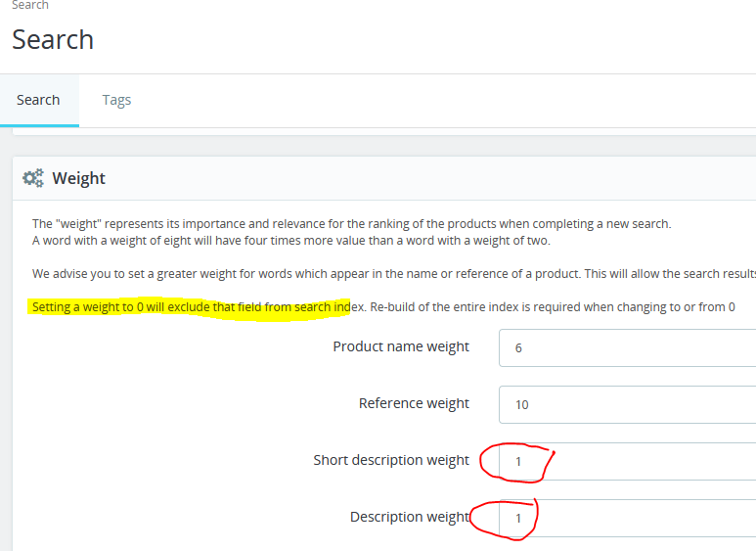Click the Weight panel gears icon
756x551 pixels.
click(33, 178)
